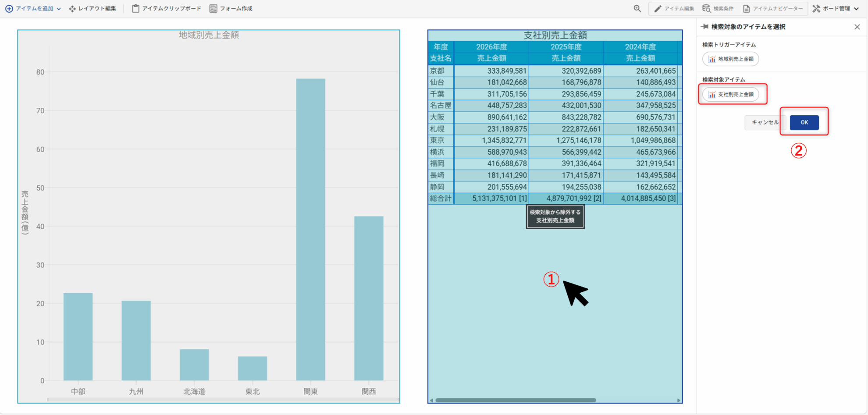Close the 検索対象のアイテムを選択 panel
The image size is (868, 415).
[x=857, y=27]
